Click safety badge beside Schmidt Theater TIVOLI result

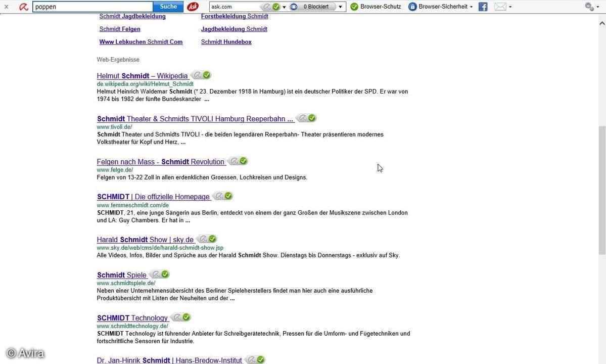tap(307, 118)
